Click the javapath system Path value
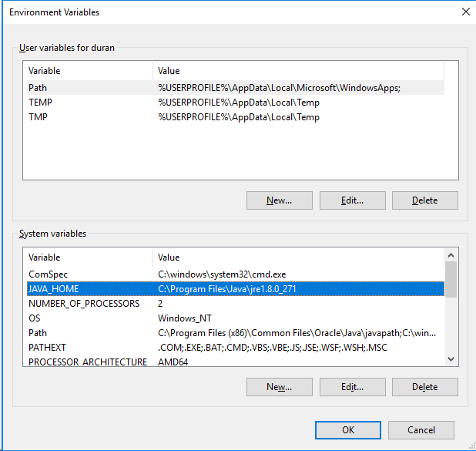 (x=297, y=333)
